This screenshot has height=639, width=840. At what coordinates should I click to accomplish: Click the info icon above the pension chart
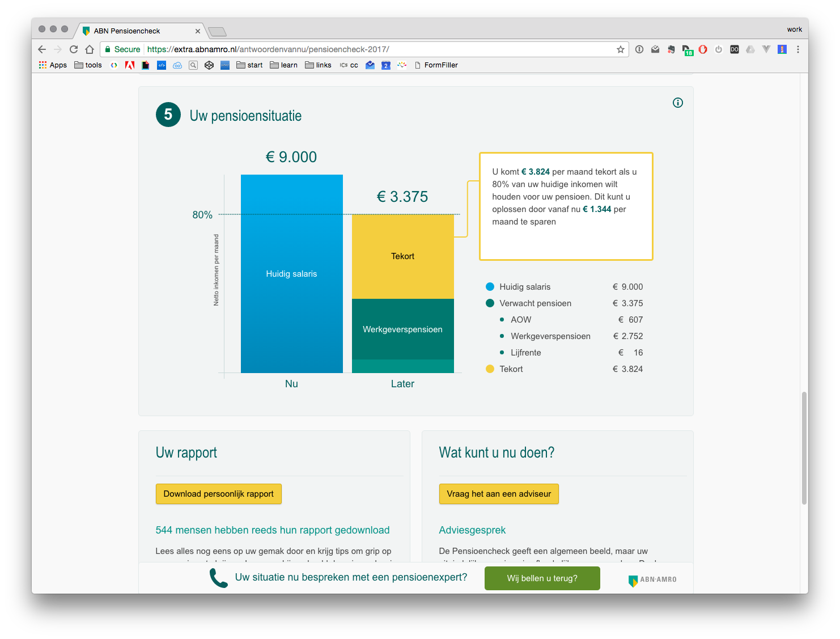point(677,103)
